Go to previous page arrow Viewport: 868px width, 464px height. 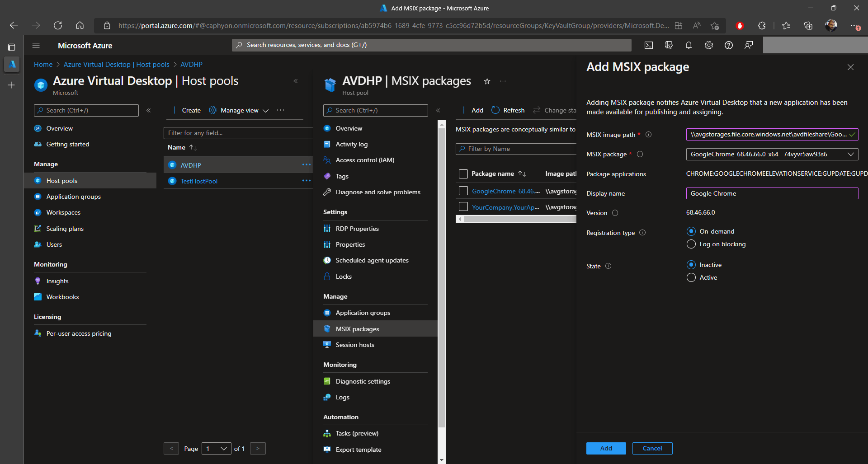171,449
